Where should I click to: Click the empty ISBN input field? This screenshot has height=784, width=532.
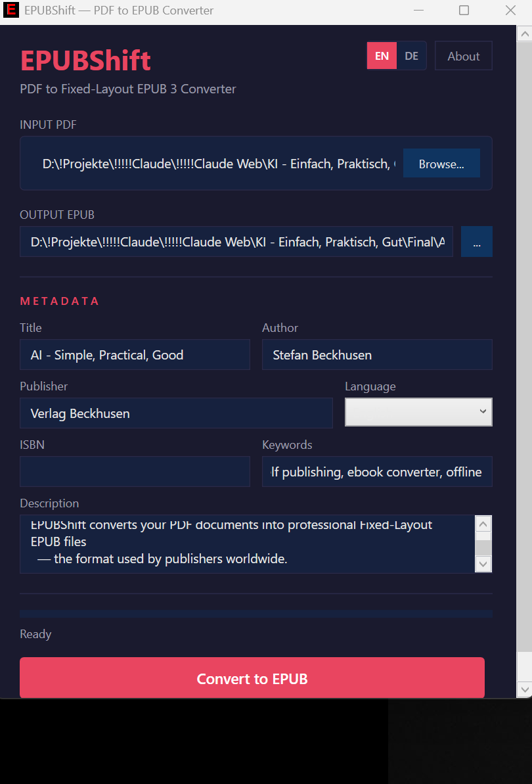coord(135,471)
